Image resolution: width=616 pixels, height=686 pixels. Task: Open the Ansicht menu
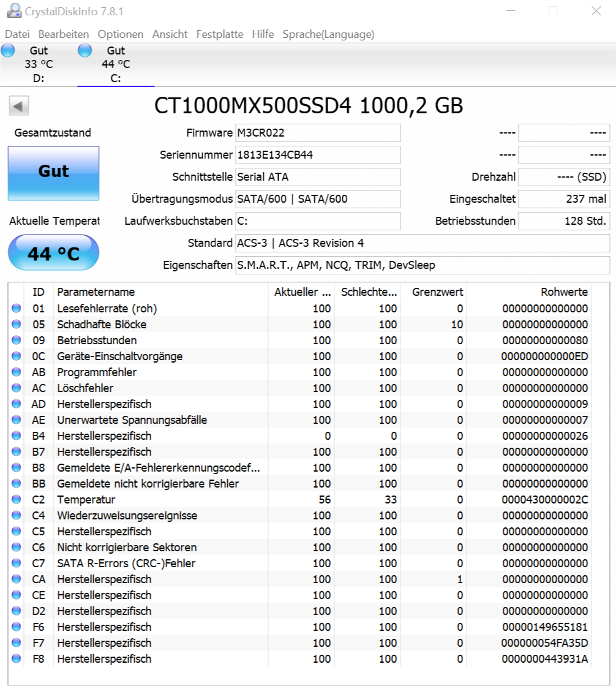pyautogui.click(x=170, y=34)
